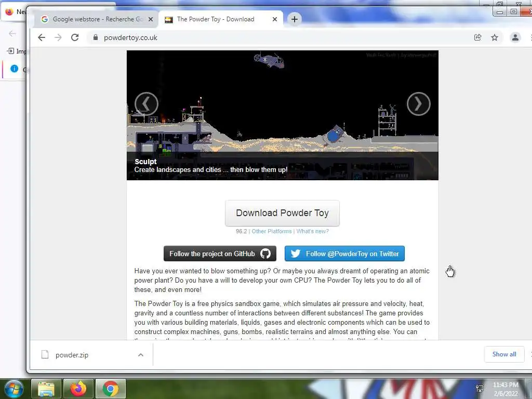Screen dimensions: 532x399
Task: Click Firefox window's back arrow
Action: click(12, 33)
